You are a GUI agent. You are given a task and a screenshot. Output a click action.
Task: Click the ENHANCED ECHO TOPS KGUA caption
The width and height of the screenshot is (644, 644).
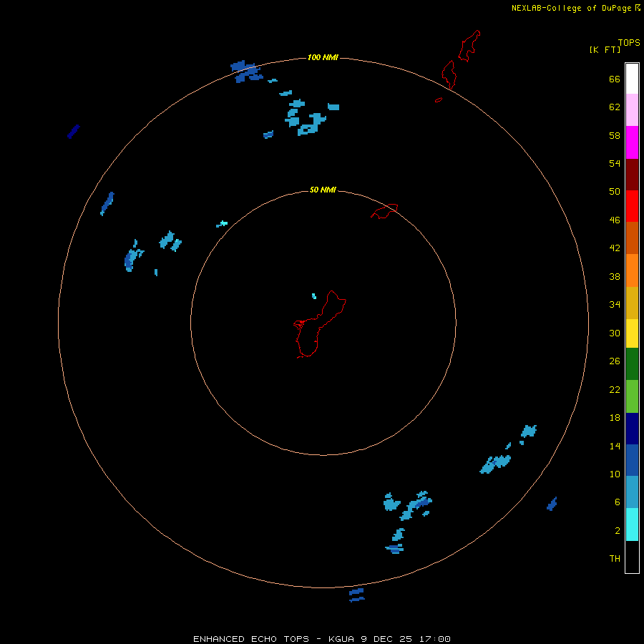tap(322, 639)
